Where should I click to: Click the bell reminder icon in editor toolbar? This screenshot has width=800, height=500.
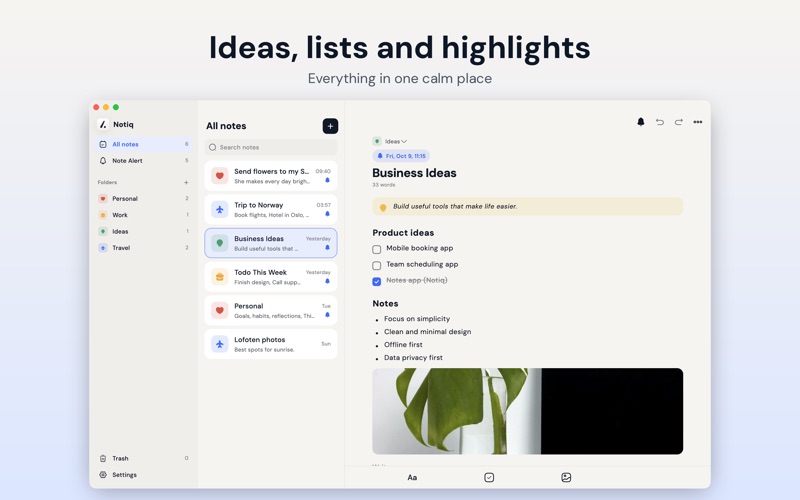(x=640, y=122)
